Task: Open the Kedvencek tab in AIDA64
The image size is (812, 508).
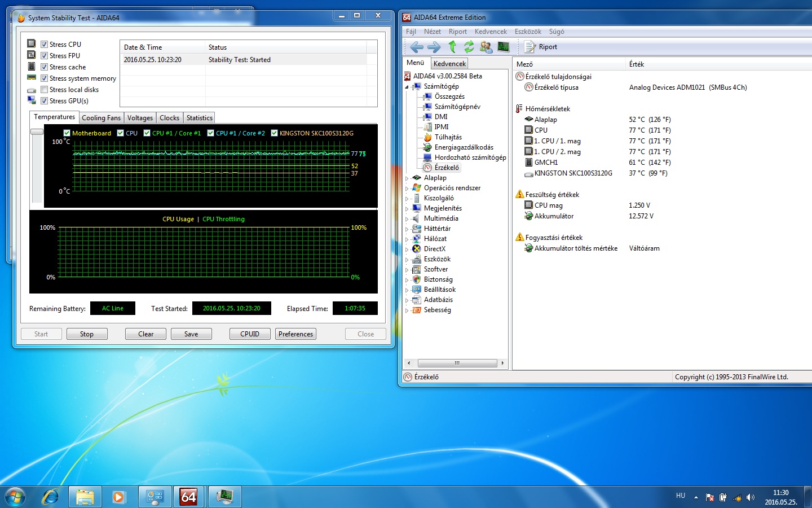Action: [449, 64]
